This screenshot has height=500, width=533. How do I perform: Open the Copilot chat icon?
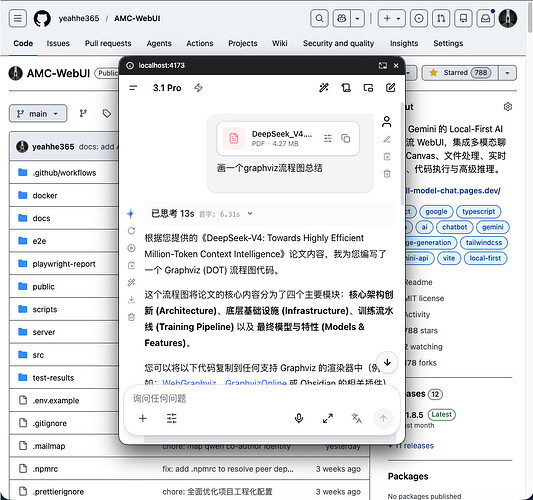[342, 18]
